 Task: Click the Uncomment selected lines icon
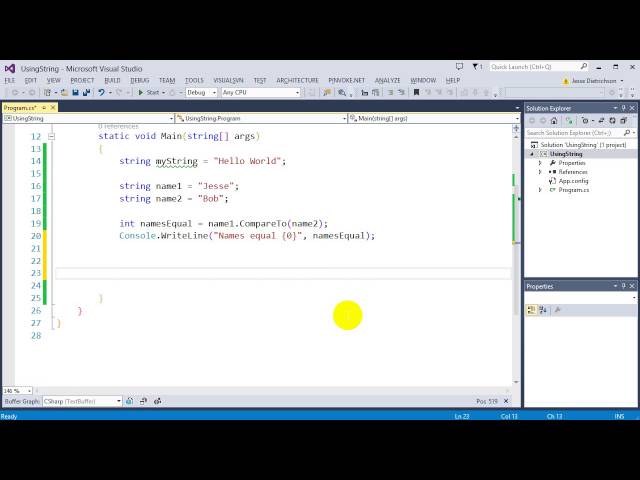(x=401, y=93)
